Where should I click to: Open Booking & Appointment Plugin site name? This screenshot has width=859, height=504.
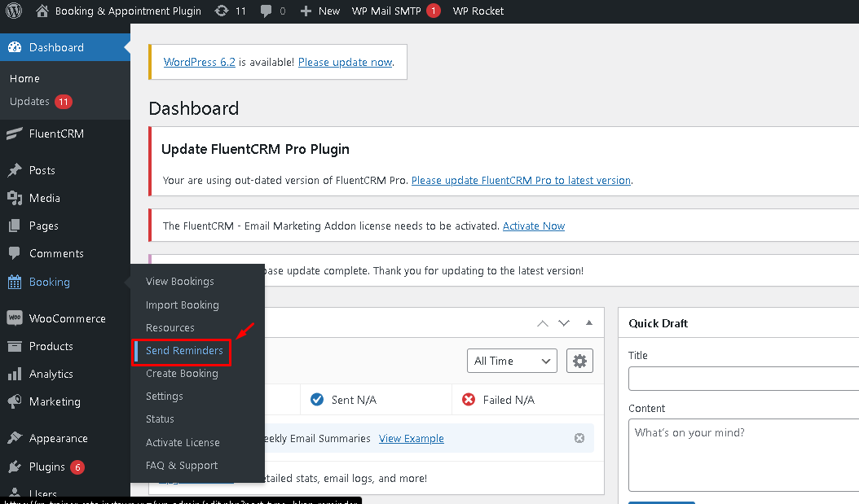128,11
